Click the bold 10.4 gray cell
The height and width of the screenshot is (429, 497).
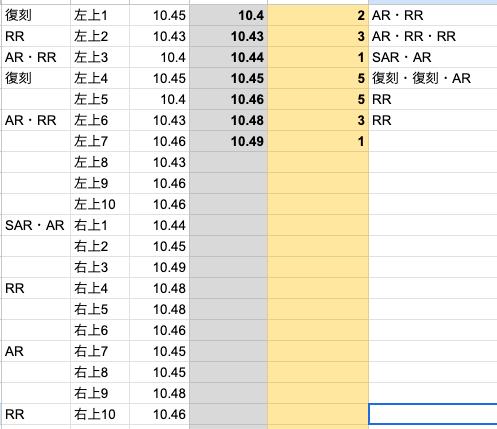point(228,15)
